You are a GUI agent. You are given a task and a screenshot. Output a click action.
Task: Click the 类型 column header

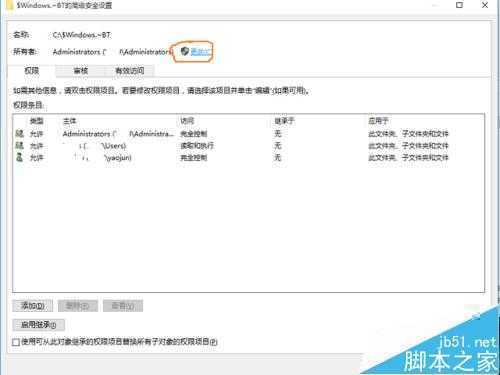pos(37,121)
